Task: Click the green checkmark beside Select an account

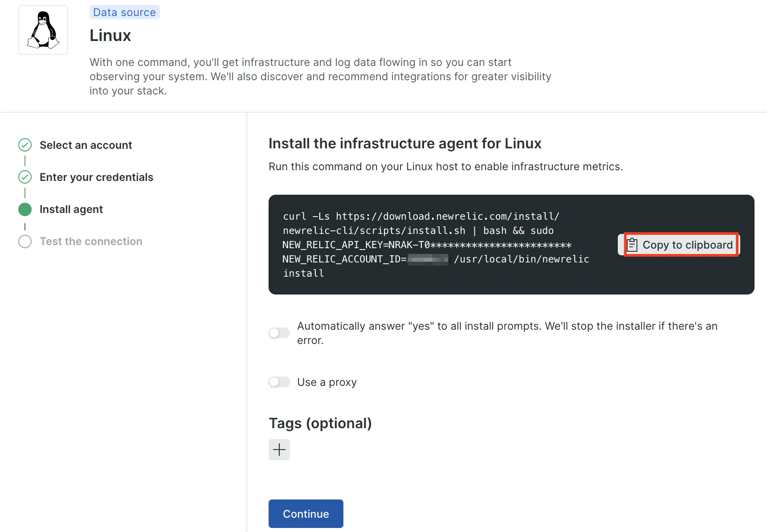Action: tap(25, 145)
